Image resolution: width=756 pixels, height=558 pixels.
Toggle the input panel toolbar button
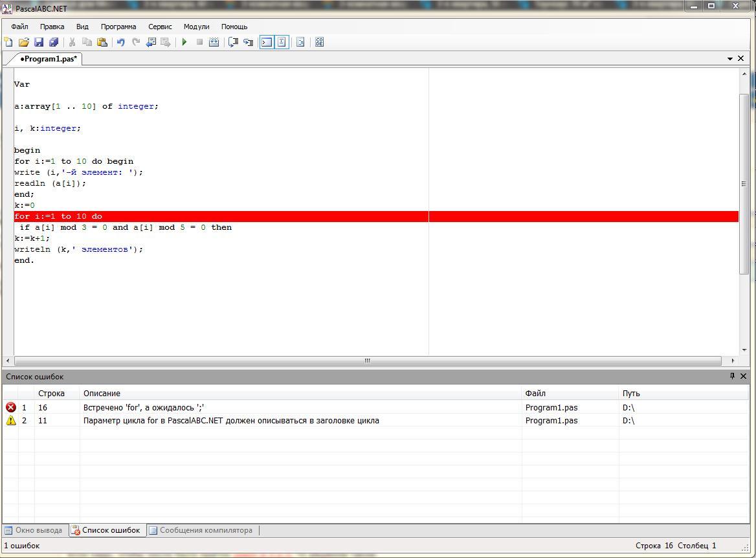pyautogui.click(x=282, y=42)
